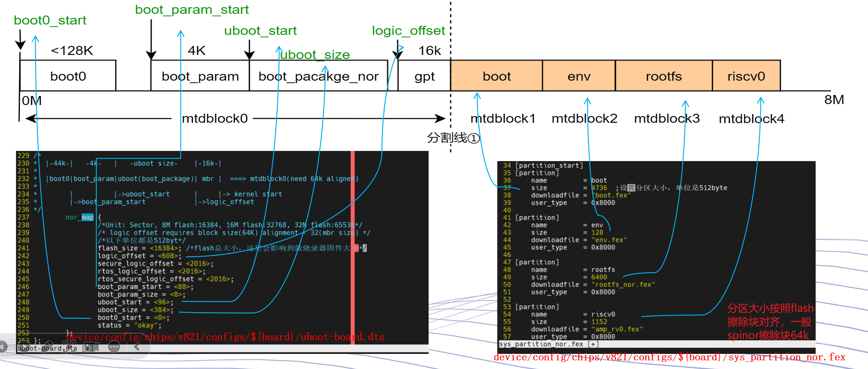Click the orange env partition block
The width and height of the screenshot is (868, 369).
tap(579, 76)
